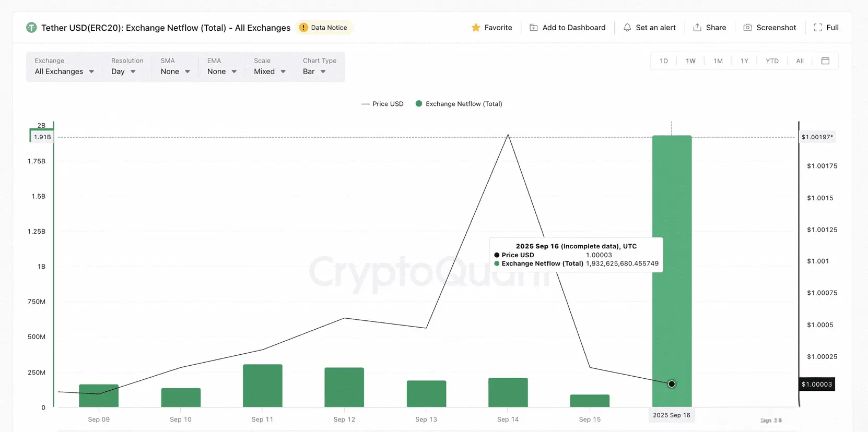868x432 pixels.
Task: Select the 1D time range
Action: pyautogui.click(x=664, y=61)
